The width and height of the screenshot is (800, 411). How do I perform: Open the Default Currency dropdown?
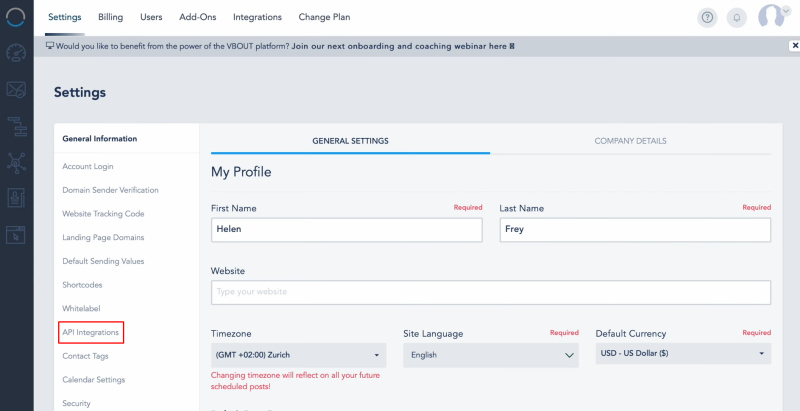click(683, 353)
